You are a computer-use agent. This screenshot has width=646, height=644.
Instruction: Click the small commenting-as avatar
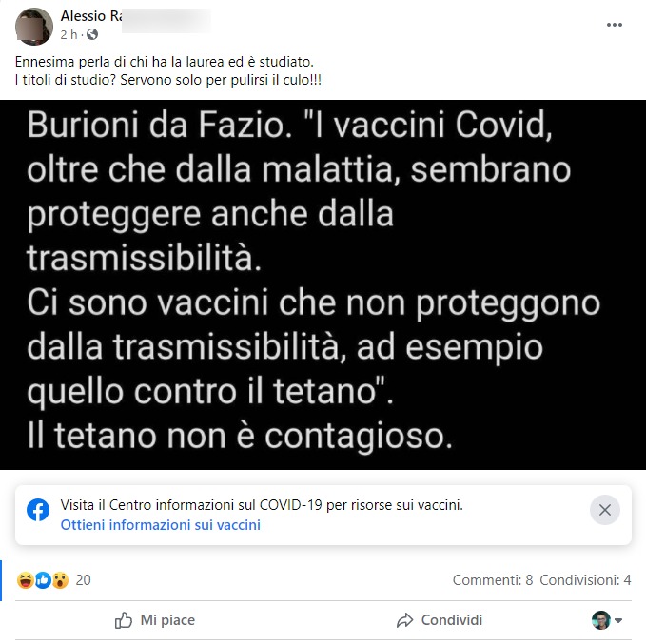pyautogui.click(x=601, y=620)
